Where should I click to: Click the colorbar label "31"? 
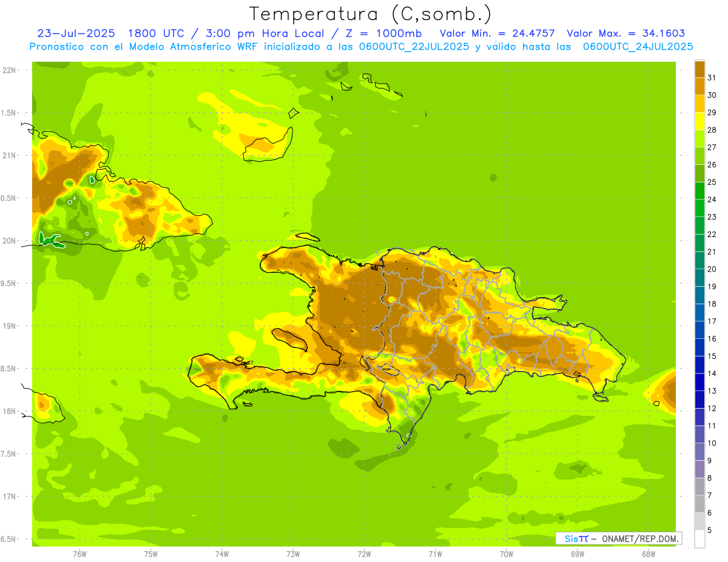[x=712, y=78]
